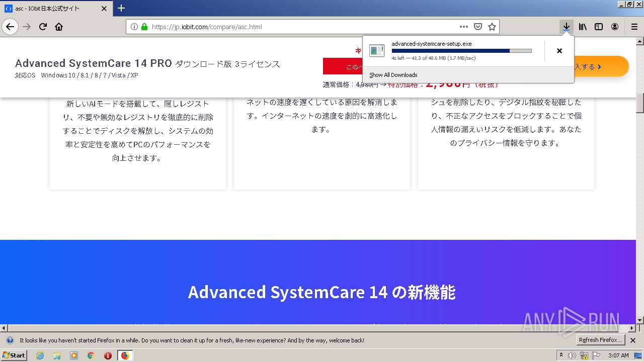Image resolution: width=644 pixels, height=362 pixels.
Task: Click horizontal scrollbar left arrow
Action: (4, 328)
